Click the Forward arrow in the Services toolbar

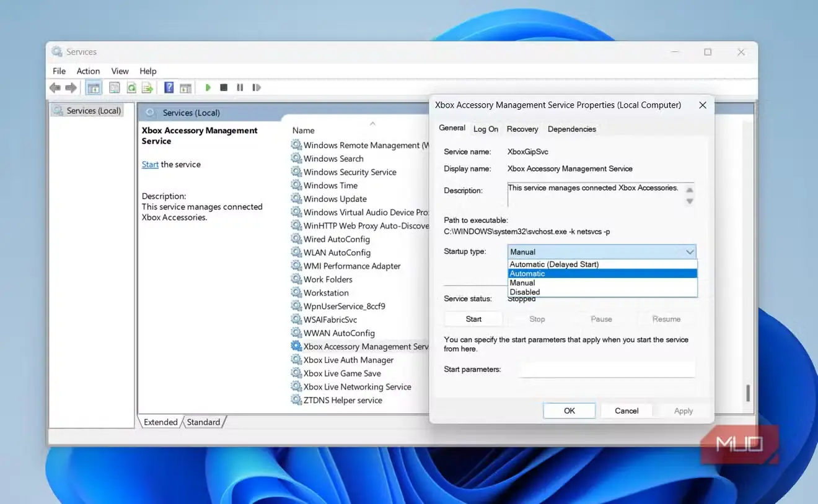(x=71, y=88)
